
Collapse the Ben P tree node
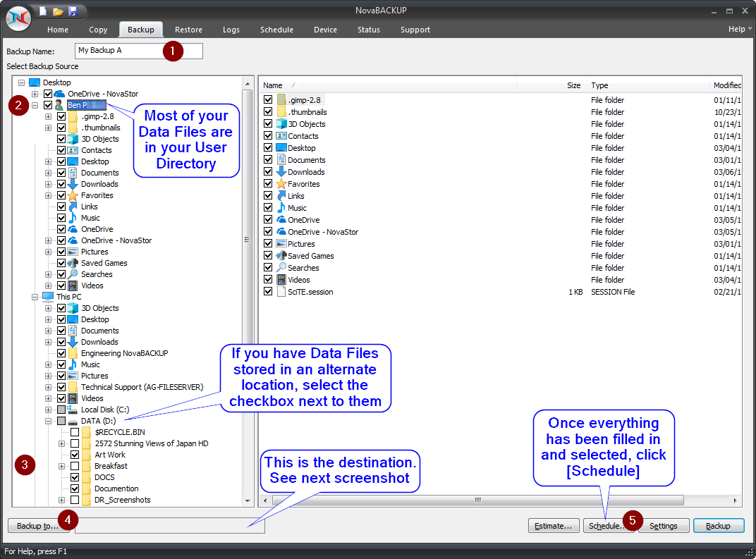point(35,105)
